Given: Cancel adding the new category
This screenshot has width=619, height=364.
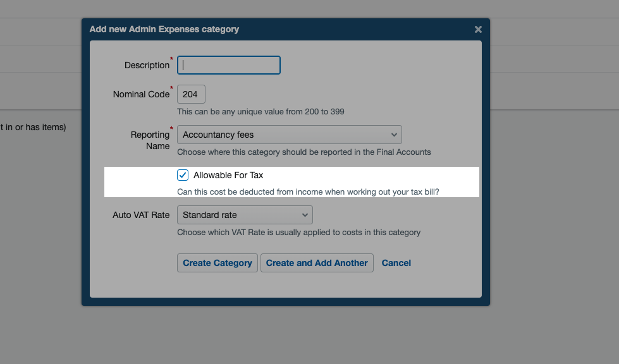Looking at the screenshot, I should [396, 263].
